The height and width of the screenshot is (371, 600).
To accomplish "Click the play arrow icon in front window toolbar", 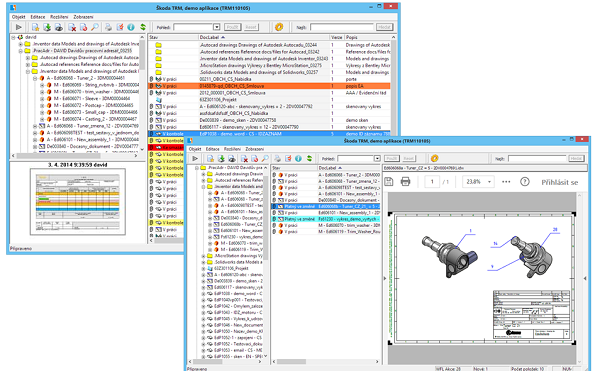I will tap(195, 158).
